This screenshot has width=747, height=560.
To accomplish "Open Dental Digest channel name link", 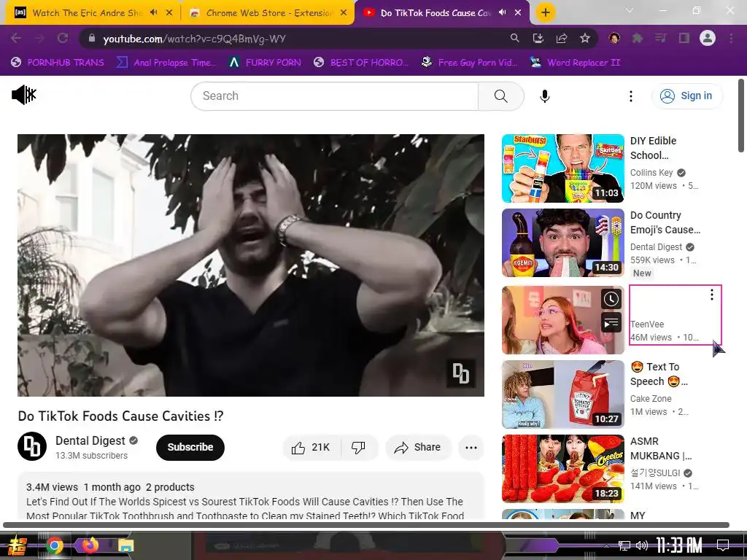I will point(90,440).
